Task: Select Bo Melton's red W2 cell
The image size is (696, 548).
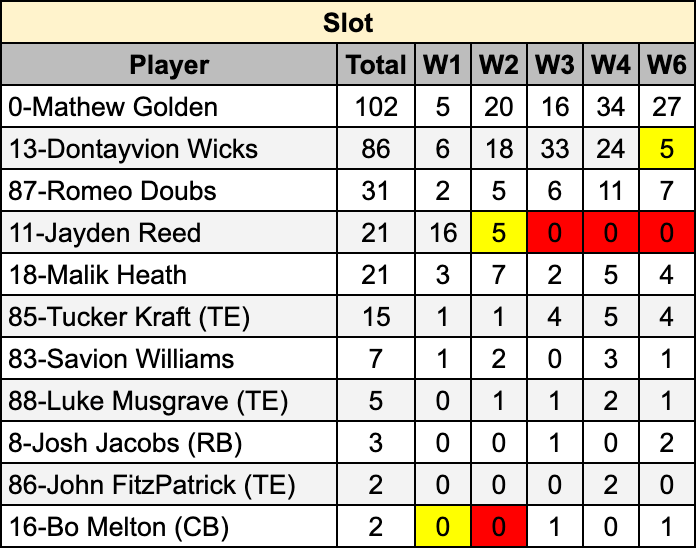Action: 497,527
